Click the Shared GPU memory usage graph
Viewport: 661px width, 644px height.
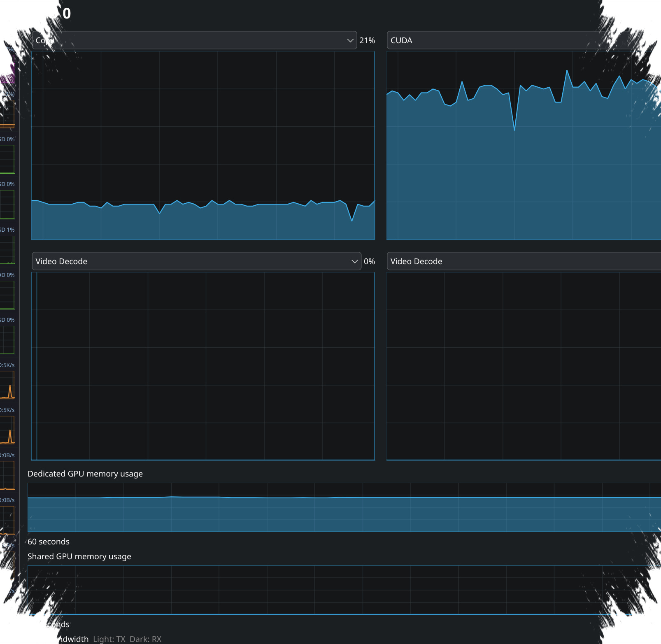344,590
